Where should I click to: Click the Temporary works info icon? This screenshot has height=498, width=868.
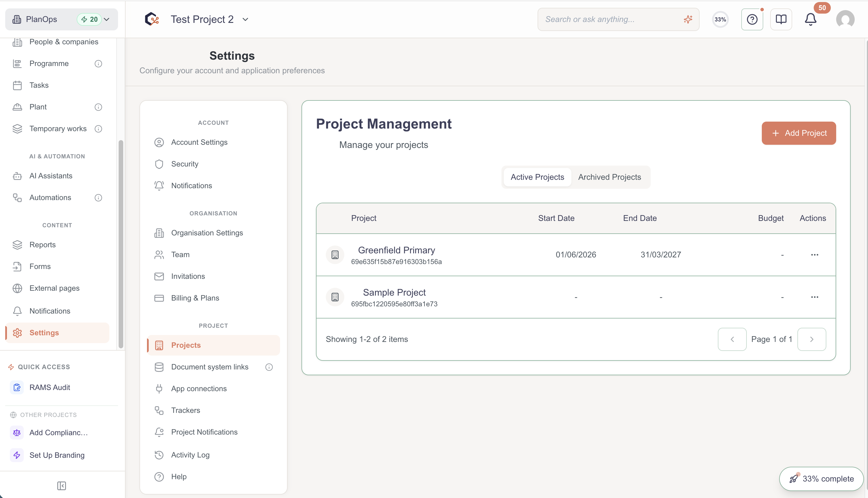coord(98,129)
